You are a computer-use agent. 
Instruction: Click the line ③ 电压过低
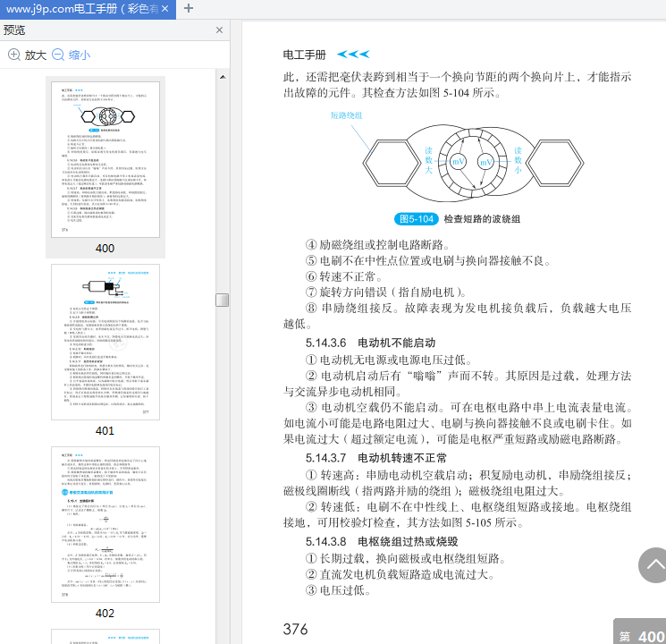[338, 590]
